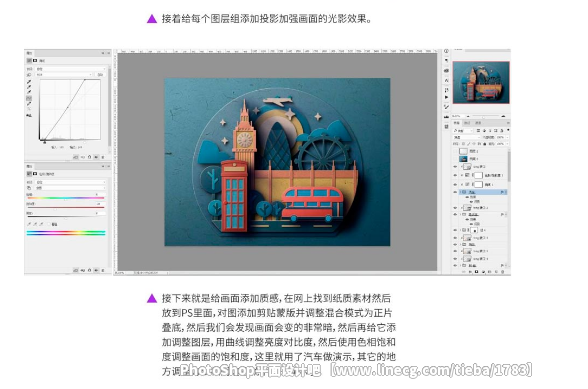Image resolution: width=588 pixels, height=389 pixels.
Task: Select the first eyedropper in Hue/Saturation panel
Action: [x=29, y=224]
